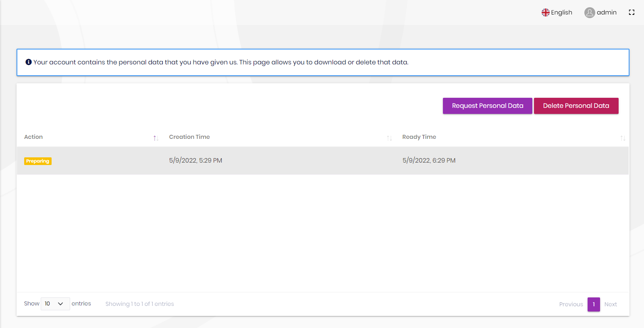644x328 pixels.
Task: Expand the Show entries count dropdown
Action: point(55,304)
